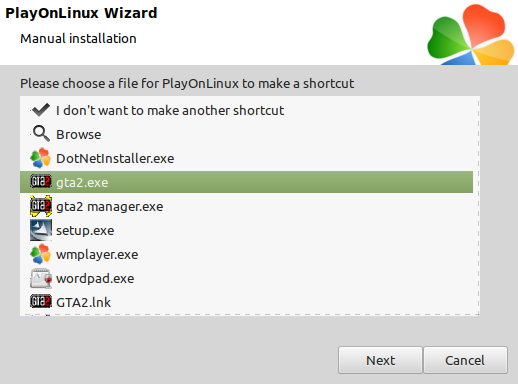Click the magnifying glass Browse icon

[41, 134]
